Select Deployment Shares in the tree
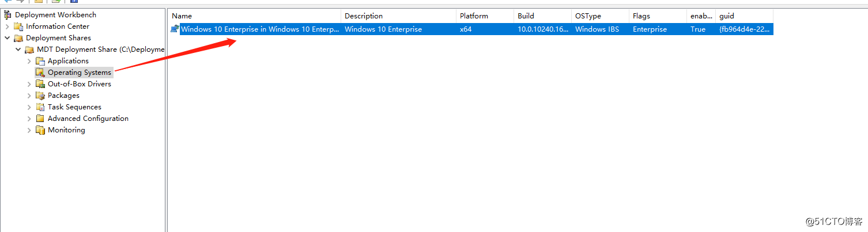868x232 pixels. (58, 38)
